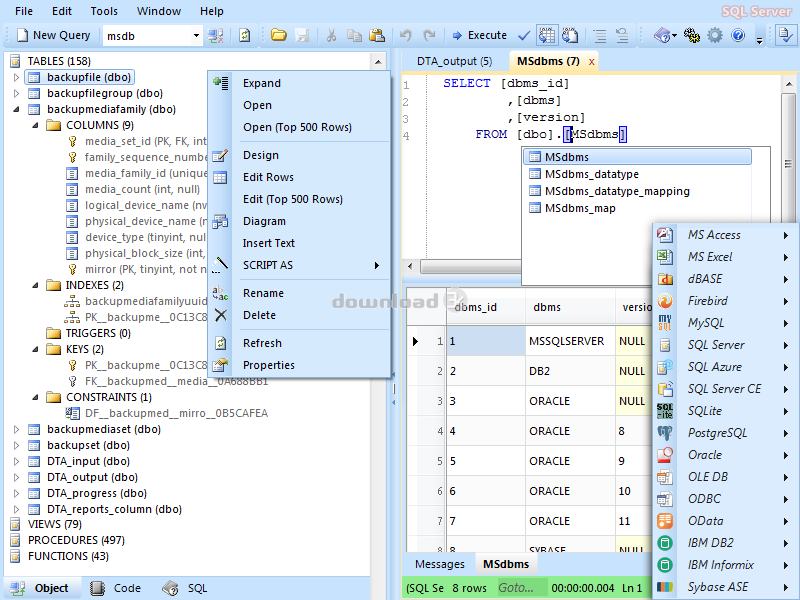Screen dimensions: 800x600
Task: Open the PostgreSQL submenu
Action: tap(724, 433)
